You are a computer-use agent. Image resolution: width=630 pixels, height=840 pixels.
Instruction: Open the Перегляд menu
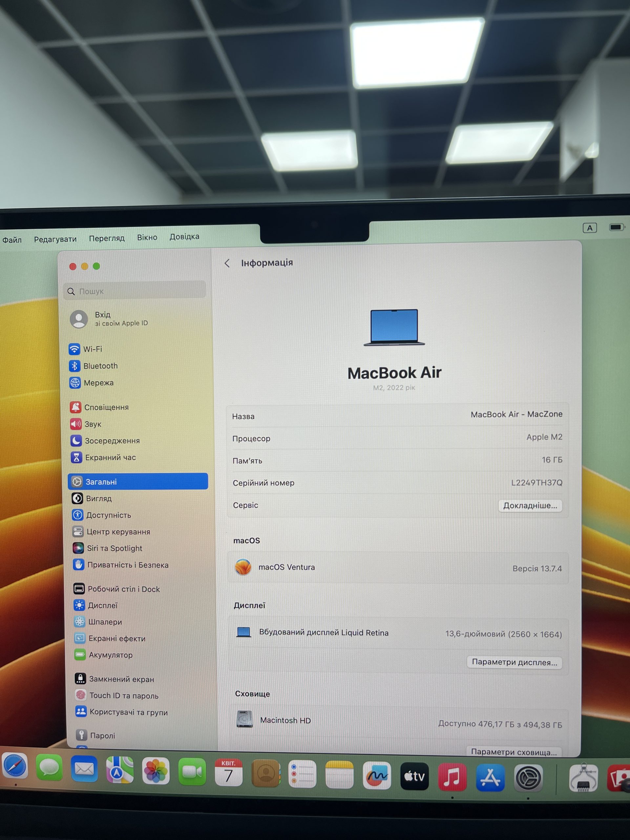107,238
